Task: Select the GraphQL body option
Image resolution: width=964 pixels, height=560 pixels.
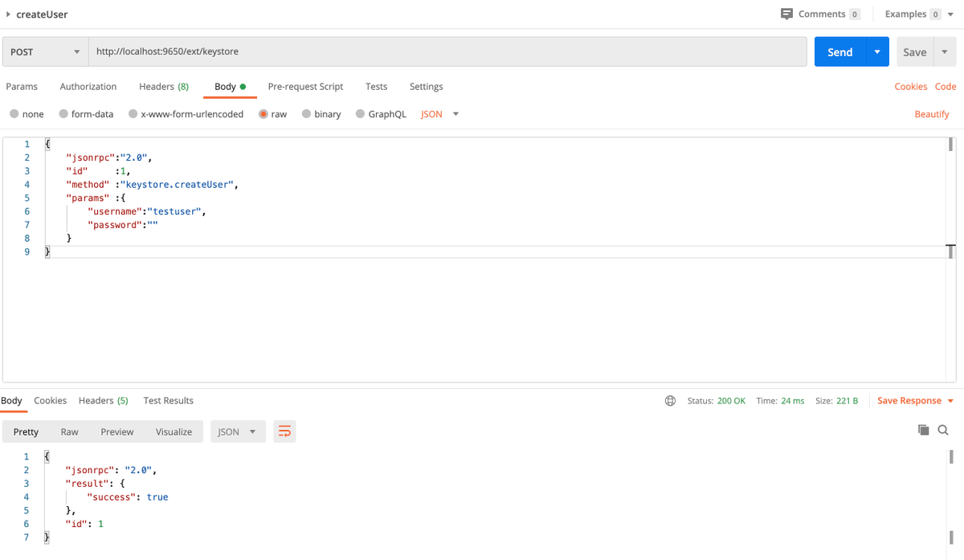Action: click(x=360, y=114)
